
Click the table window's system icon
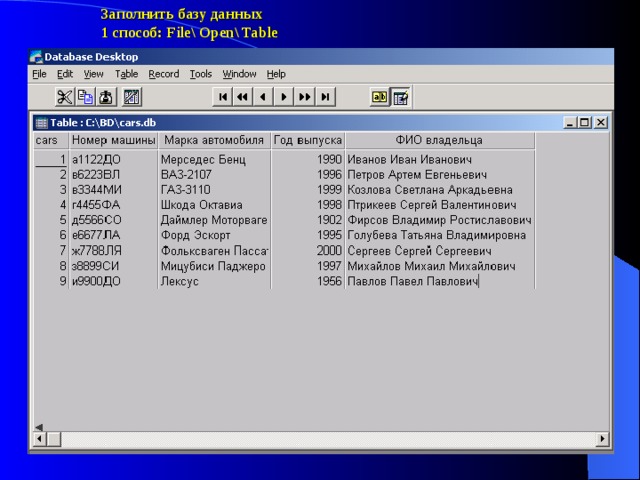pyautogui.click(x=41, y=123)
